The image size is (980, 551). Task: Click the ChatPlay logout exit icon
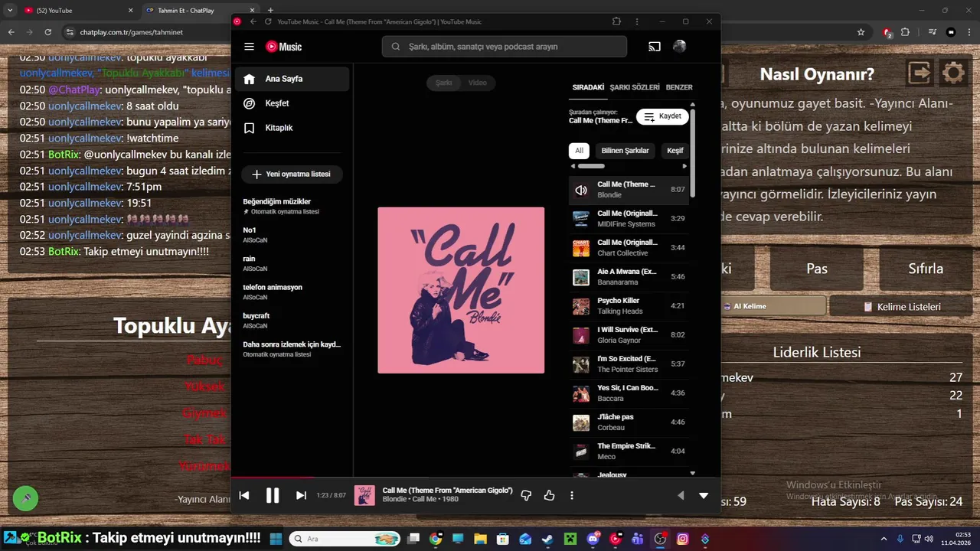920,73
